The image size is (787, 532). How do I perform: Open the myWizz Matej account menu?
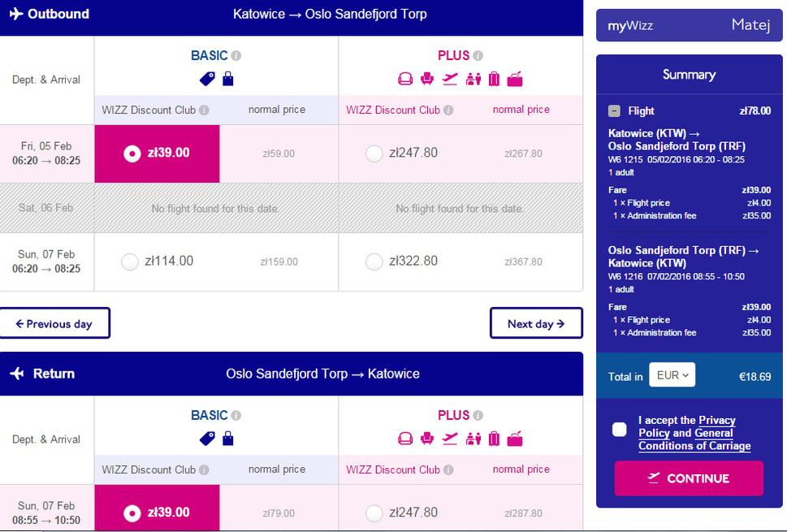coord(689,25)
